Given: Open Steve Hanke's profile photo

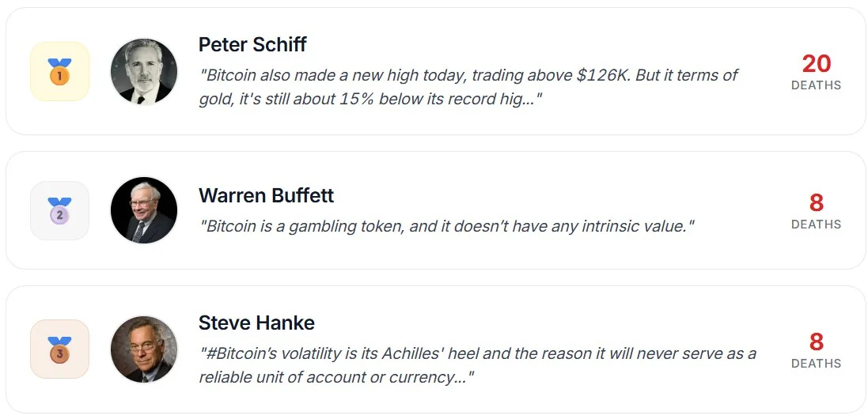Looking at the screenshot, I should (144, 349).
